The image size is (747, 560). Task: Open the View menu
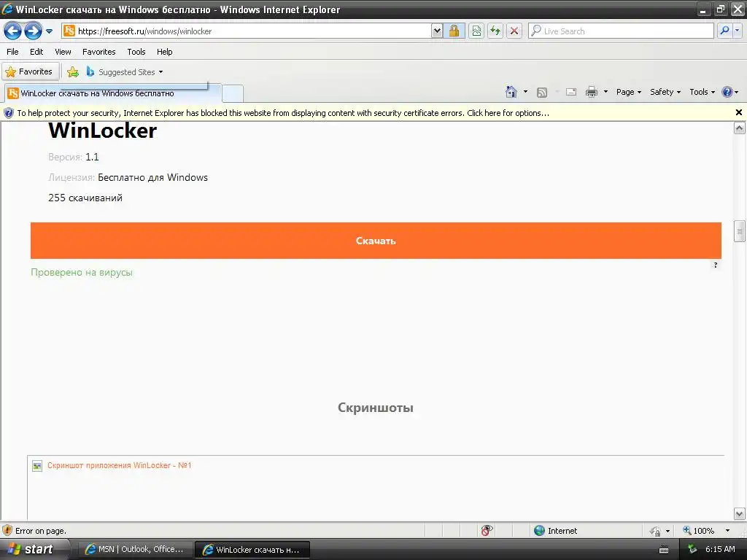point(63,52)
